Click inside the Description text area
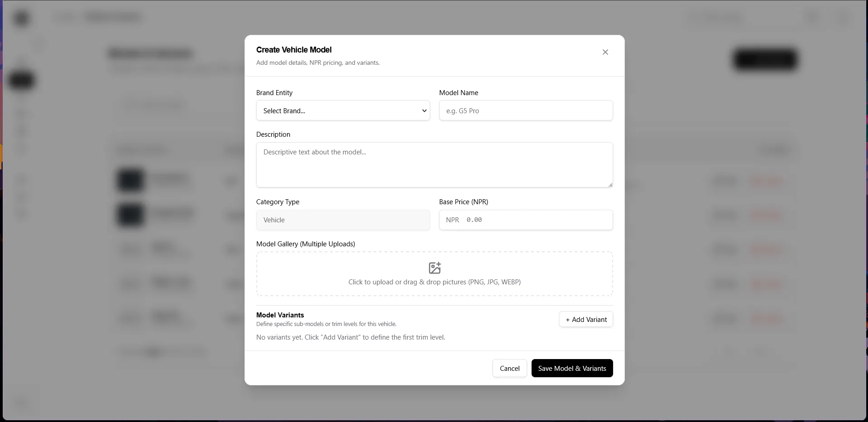This screenshot has width=868, height=422. point(434,165)
